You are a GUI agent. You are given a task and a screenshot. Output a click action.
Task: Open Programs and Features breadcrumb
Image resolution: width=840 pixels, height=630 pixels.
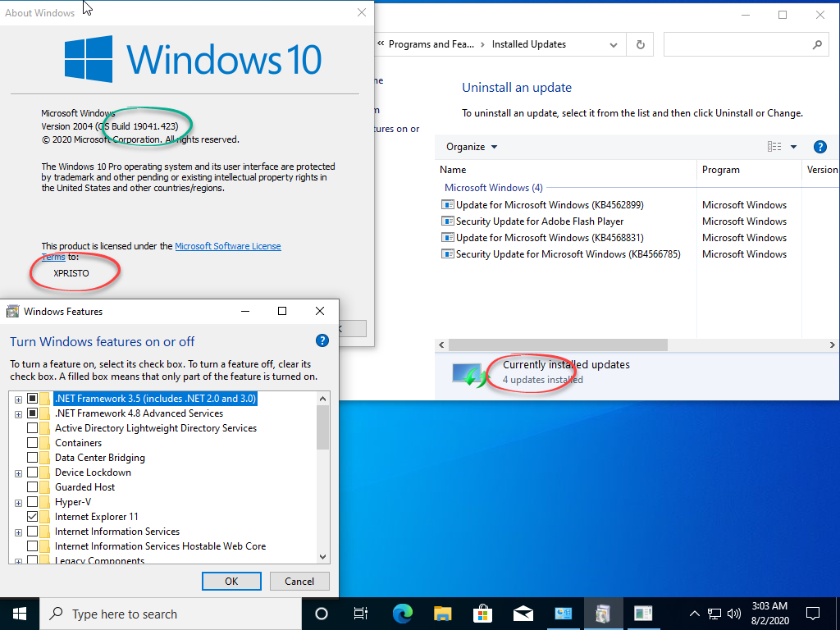click(431, 44)
